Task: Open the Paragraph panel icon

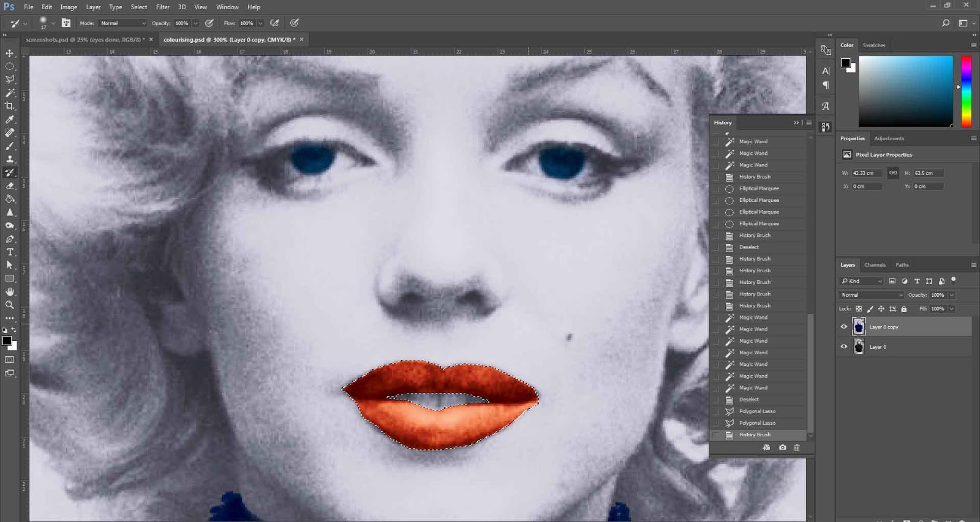Action: 826,85
